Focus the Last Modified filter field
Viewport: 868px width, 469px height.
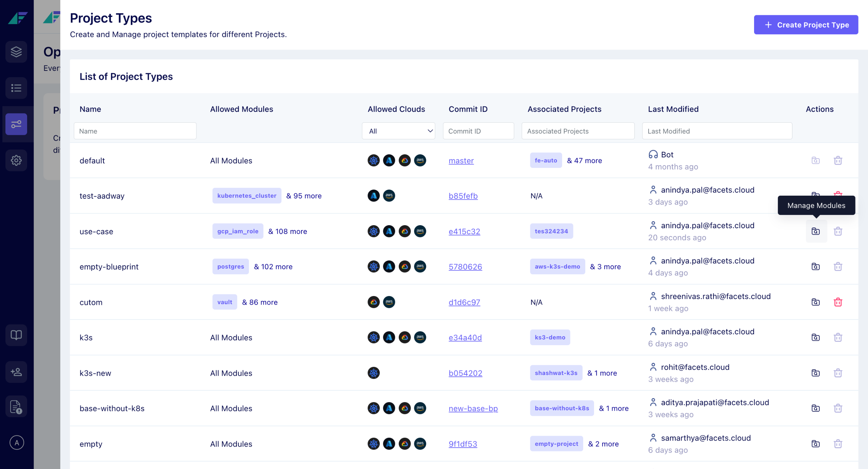point(717,131)
